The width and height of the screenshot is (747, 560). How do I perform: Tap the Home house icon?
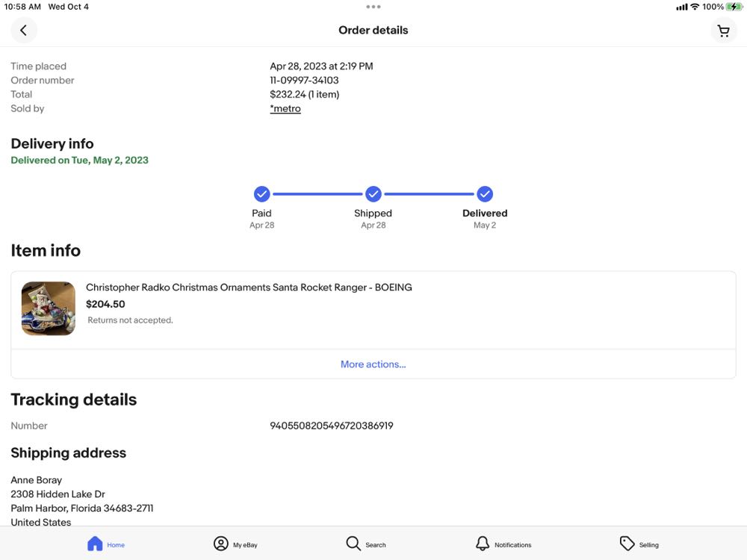click(x=95, y=544)
